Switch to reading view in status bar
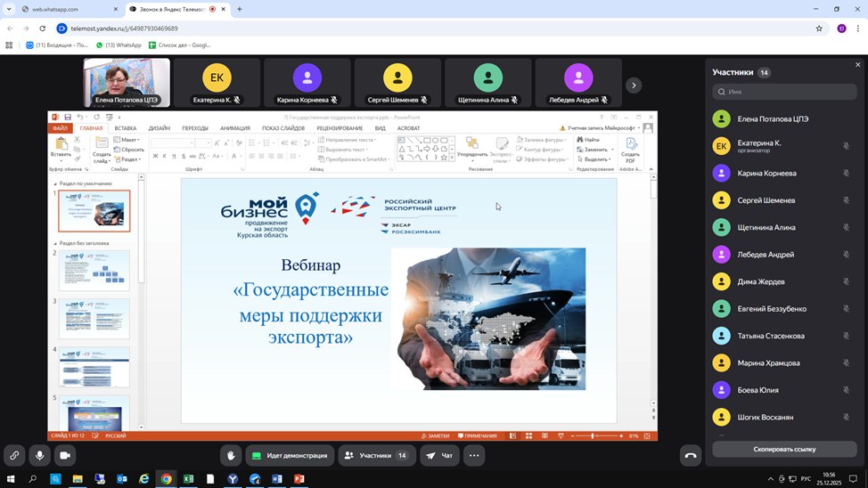This screenshot has width=868, height=488. pyautogui.click(x=545, y=436)
